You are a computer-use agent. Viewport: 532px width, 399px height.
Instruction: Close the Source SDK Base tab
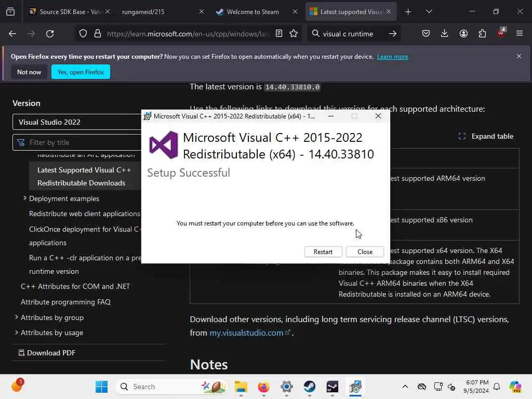108,11
